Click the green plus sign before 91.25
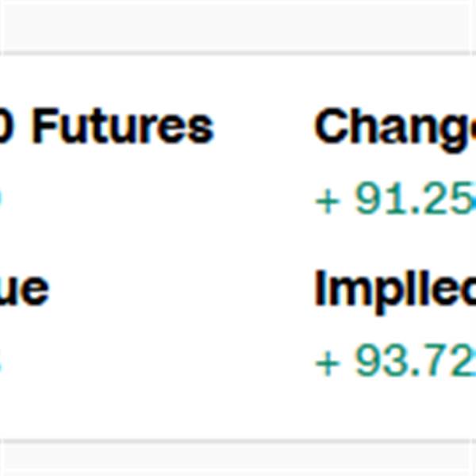Image resolution: width=476 pixels, height=476 pixels. (x=327, y=201)
